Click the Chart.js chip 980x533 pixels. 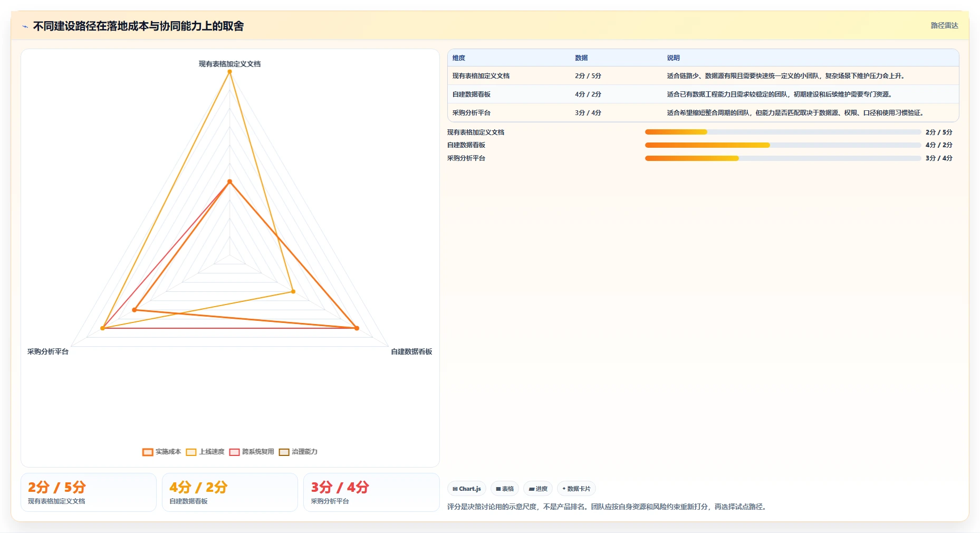pos(467,489)
